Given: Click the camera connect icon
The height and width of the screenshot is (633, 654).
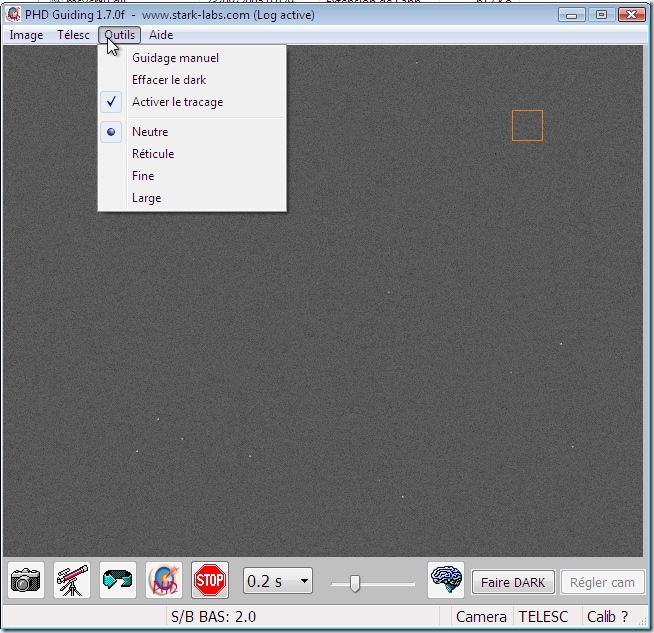Looking at the screenshot, I should click(x=26, y=580).
